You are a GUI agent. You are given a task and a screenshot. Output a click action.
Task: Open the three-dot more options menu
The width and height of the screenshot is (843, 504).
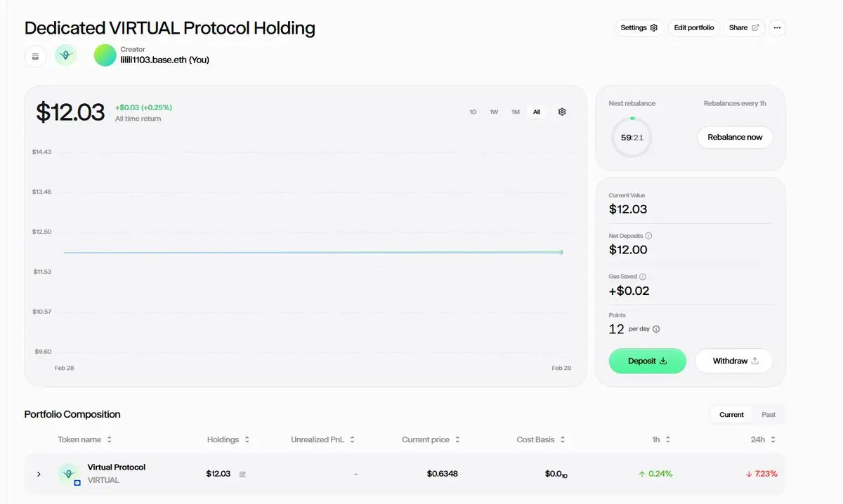click(777, 28)
